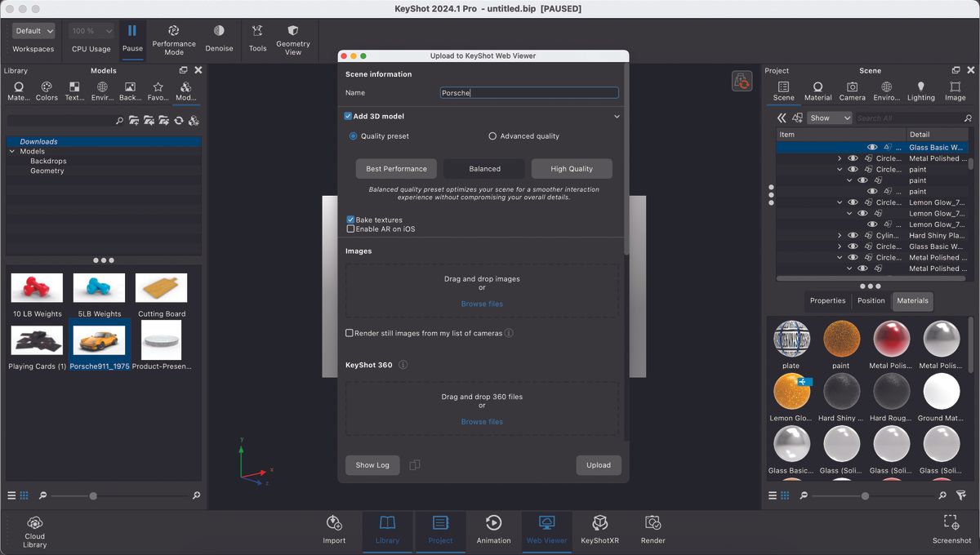Open the Show dropdown in Scene panel
Image resolution: width=980 pixels, height=555 pixels.
830,118
